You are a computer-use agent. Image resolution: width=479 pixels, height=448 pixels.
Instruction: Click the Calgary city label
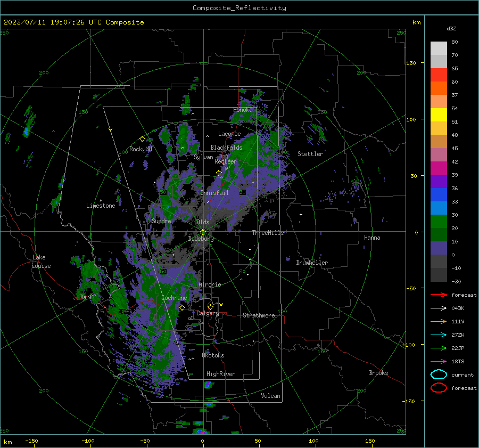tap(208, 313)
